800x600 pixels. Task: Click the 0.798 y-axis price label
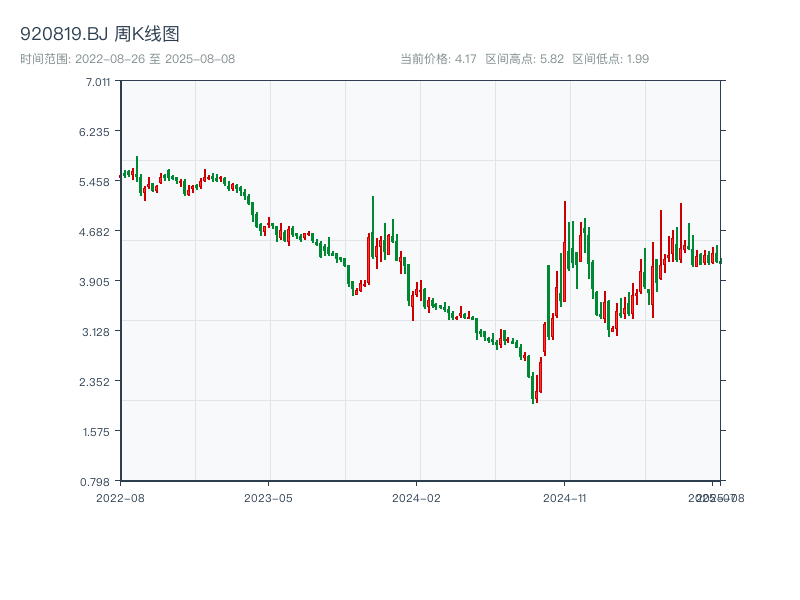(98, 482)
